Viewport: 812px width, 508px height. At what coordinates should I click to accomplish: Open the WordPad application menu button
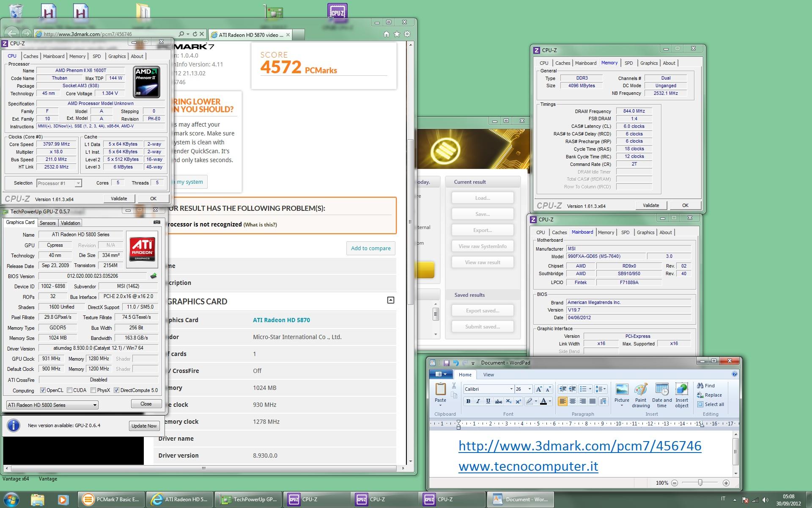(x=441, y=374)
